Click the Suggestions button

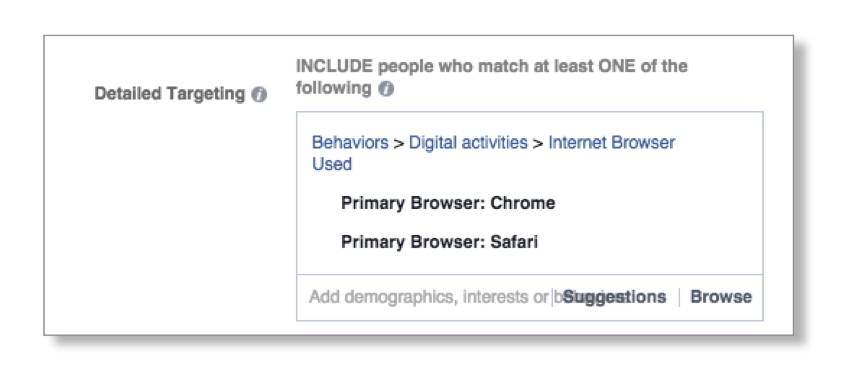[x=615, y=297]
